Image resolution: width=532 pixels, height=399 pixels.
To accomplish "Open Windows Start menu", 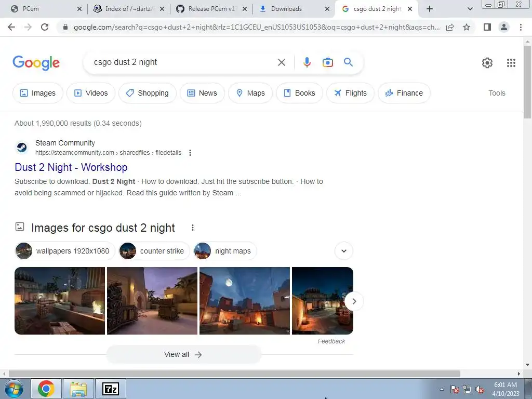I will click(x=14, y=389).
